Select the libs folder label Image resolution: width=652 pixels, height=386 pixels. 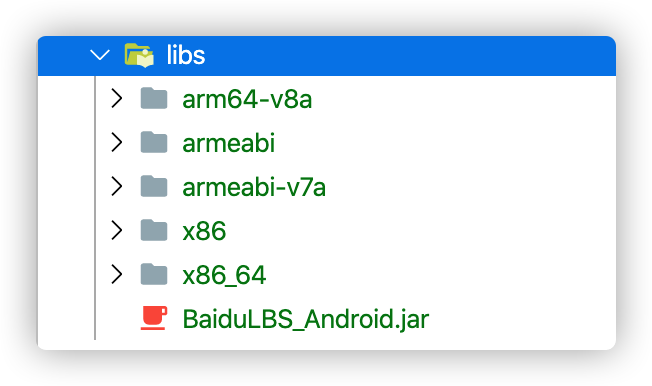tap(186, 55)
